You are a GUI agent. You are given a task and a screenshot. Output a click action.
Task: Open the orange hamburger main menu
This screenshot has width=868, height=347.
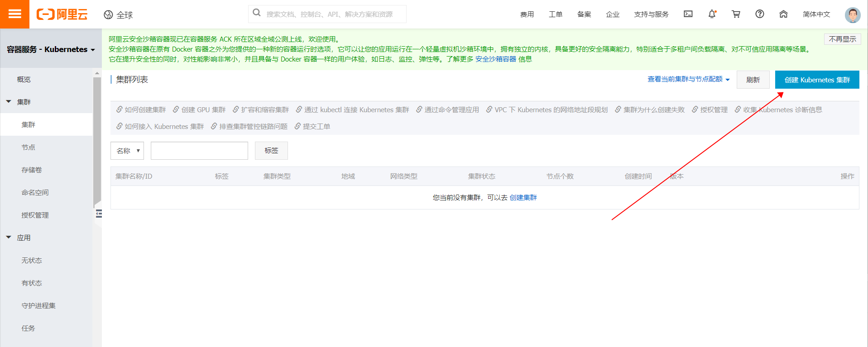pos(14,14)
